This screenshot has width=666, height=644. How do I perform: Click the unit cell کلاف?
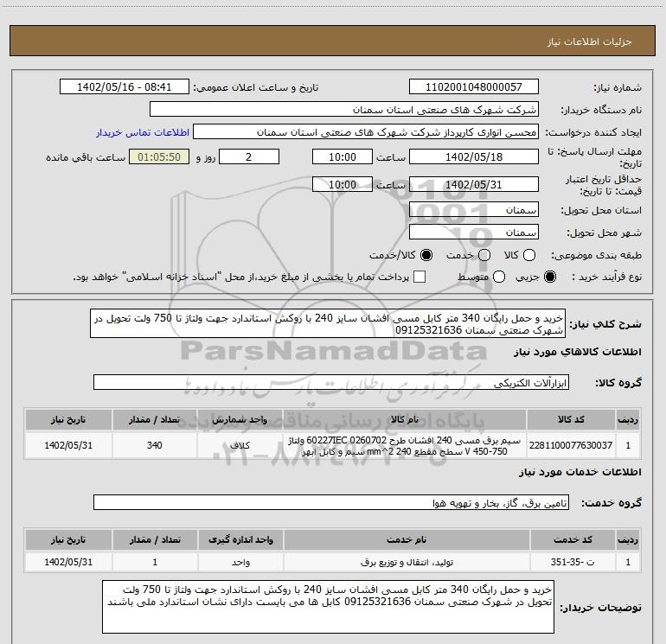pyautogui.click(x=240, y=445)
